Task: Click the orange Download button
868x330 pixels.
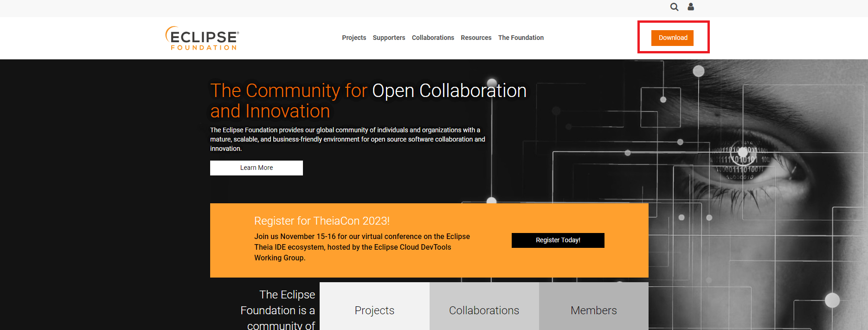Action: coord(673,38)
